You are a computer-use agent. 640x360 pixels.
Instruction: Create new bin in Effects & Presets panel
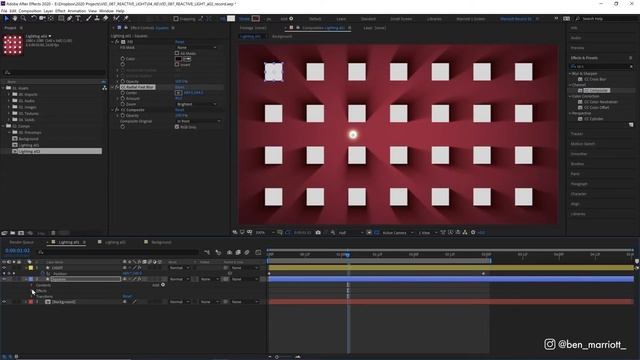(631, 125)
